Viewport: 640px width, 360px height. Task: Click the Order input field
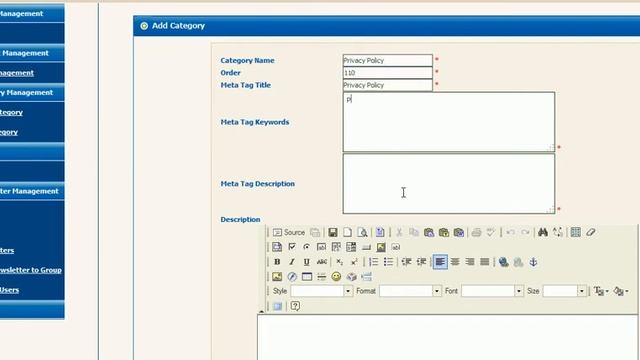(x=387, y=73)
